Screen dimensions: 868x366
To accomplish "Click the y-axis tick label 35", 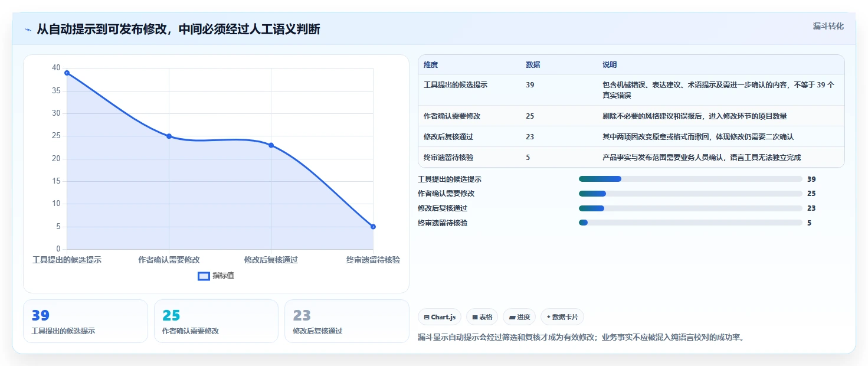I will [56, 91].
